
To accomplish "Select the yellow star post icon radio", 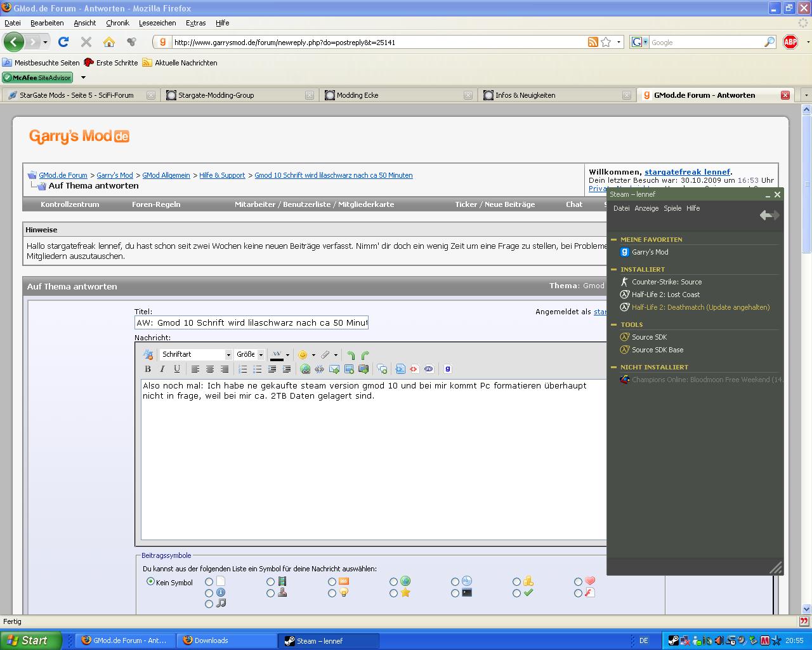I will [x=393, y=593].
